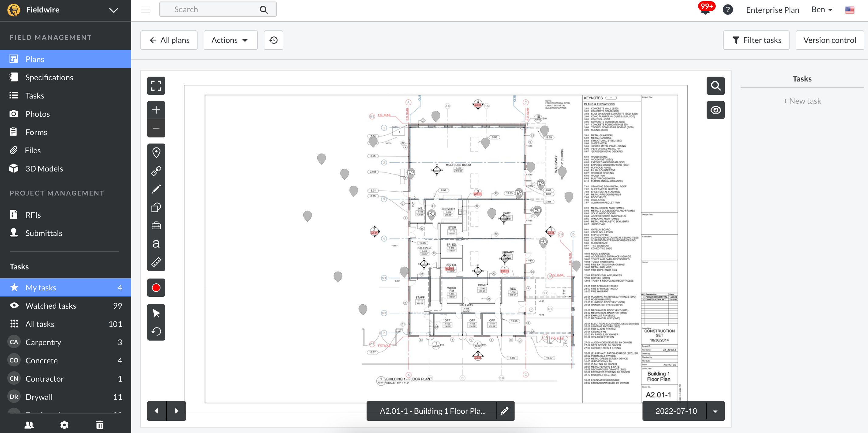Select the measurement ruler tool
Viewport: 868px width, 433px height.
156,262
